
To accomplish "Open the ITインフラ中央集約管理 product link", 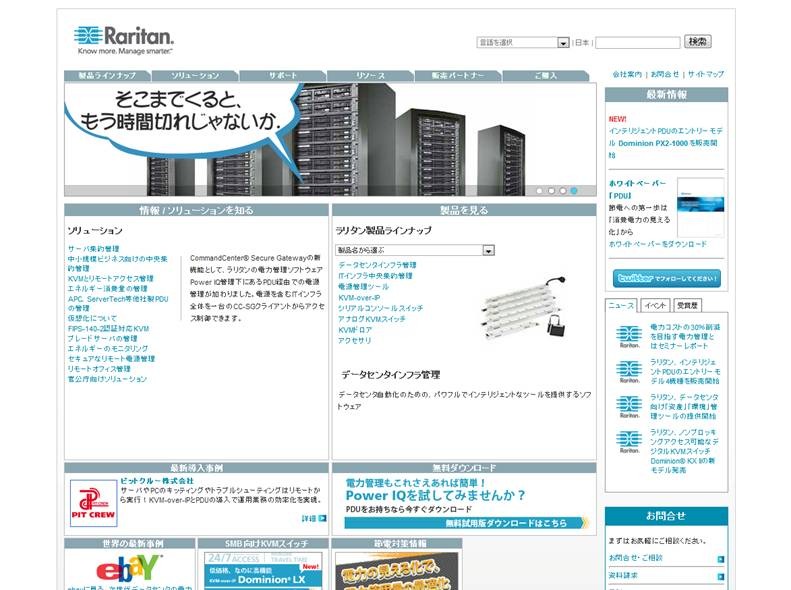I will (x=375, y=276).
